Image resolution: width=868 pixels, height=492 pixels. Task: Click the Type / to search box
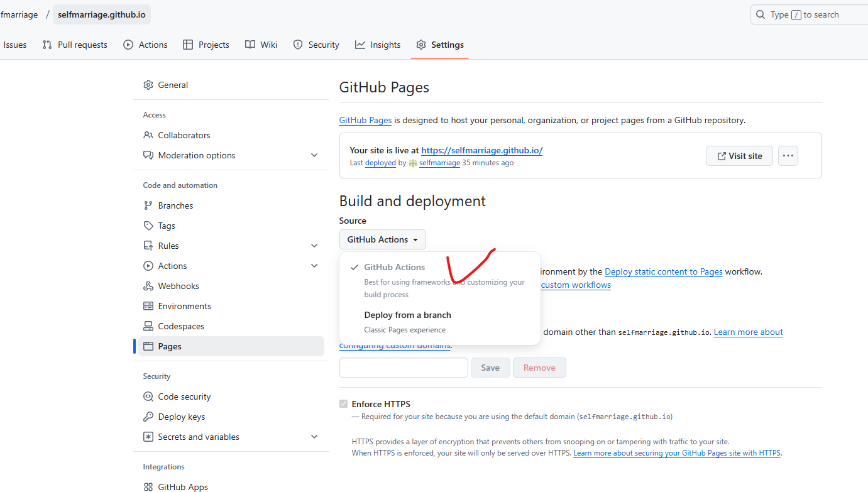(809, 14)
